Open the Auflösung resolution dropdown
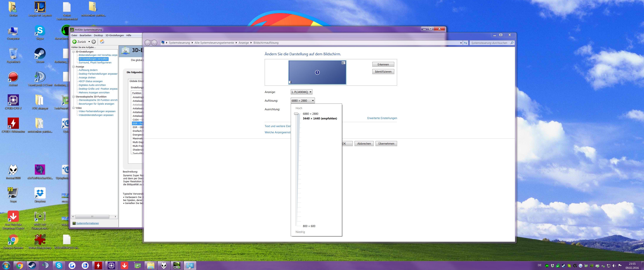This screenshot has height=270, width=644. [x=303, y=100]
